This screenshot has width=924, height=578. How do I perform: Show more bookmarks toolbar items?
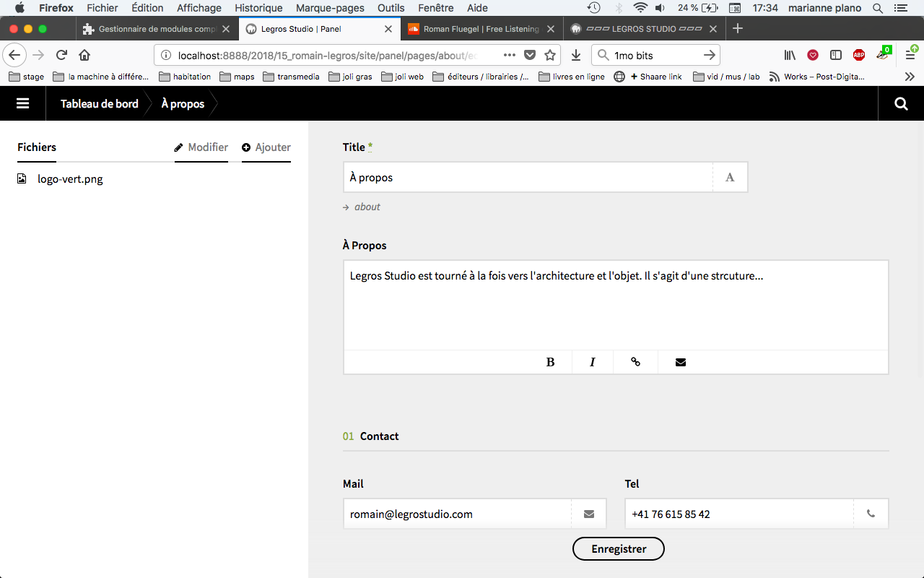[910, 77]
